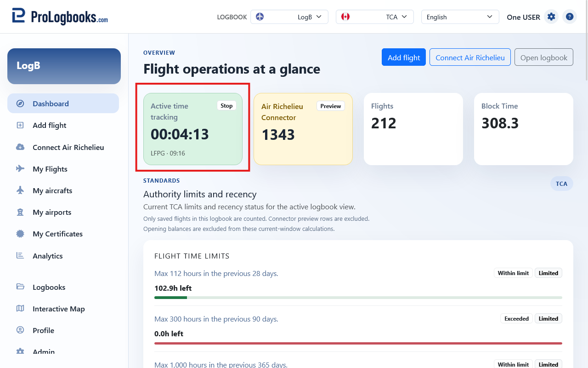Viewport: 588px width, 368px height.
Task: Click the 0.0h left text
Action: click(x=169, y=333)
